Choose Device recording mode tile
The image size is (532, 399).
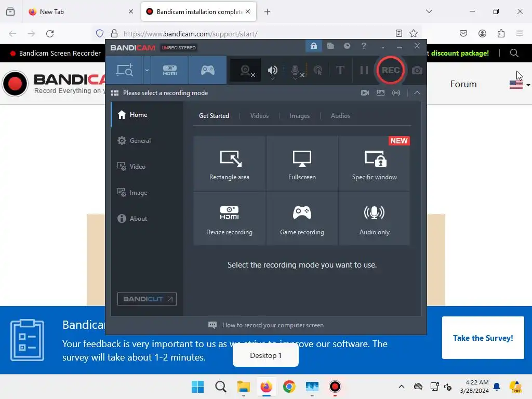229,219
